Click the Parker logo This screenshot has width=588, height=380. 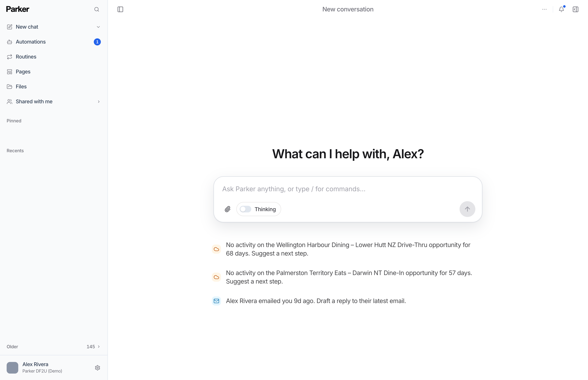tap(17, 9)
